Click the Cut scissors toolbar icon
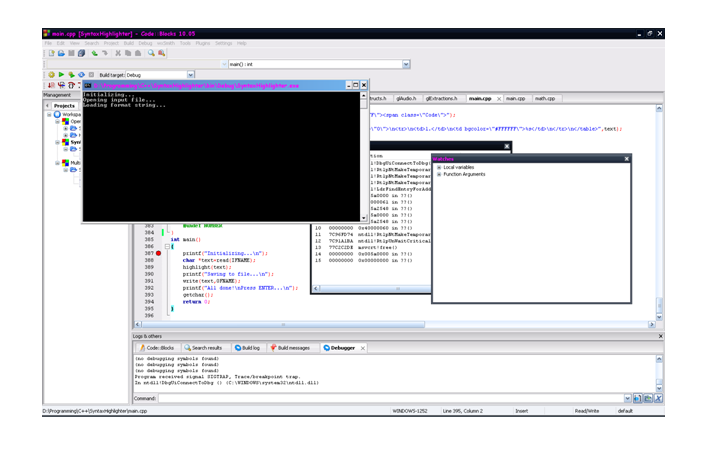 tap(118, 53)
